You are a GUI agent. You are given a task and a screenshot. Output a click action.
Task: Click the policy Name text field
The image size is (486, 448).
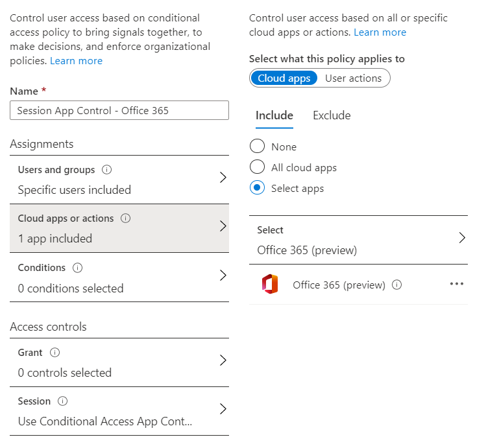click(119, 110)
